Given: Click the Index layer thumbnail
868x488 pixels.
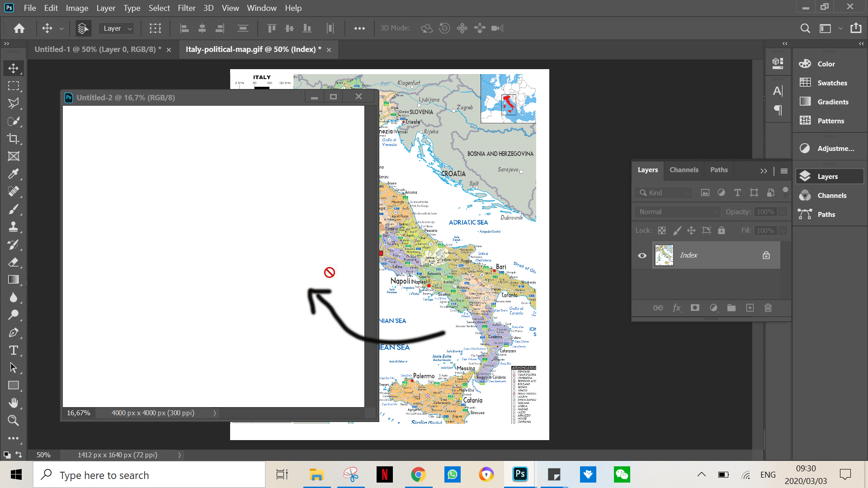Looking at the screenshot, I should click(x=664, y=255).
